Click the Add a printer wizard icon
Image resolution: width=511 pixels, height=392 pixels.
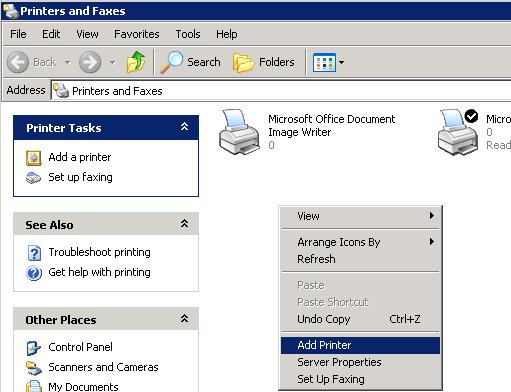point(34,158)
